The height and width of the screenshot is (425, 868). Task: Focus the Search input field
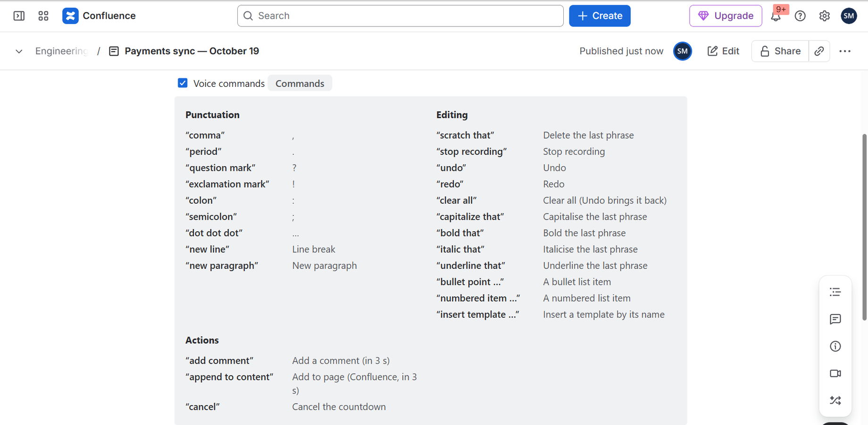tap(400, 16)
